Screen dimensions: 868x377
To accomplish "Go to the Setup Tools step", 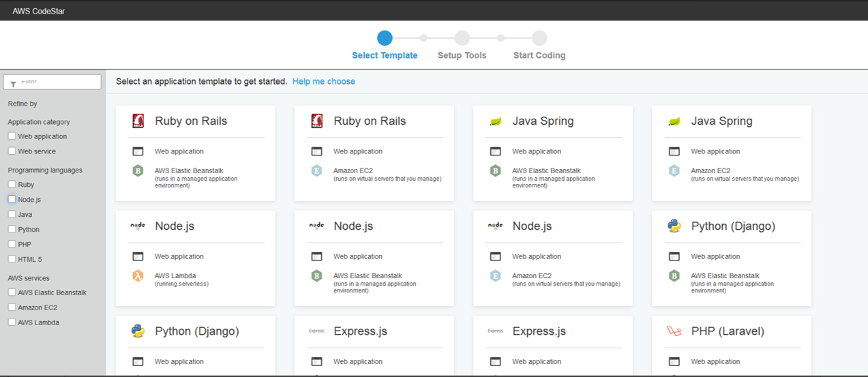I will (x=462, y=38).
